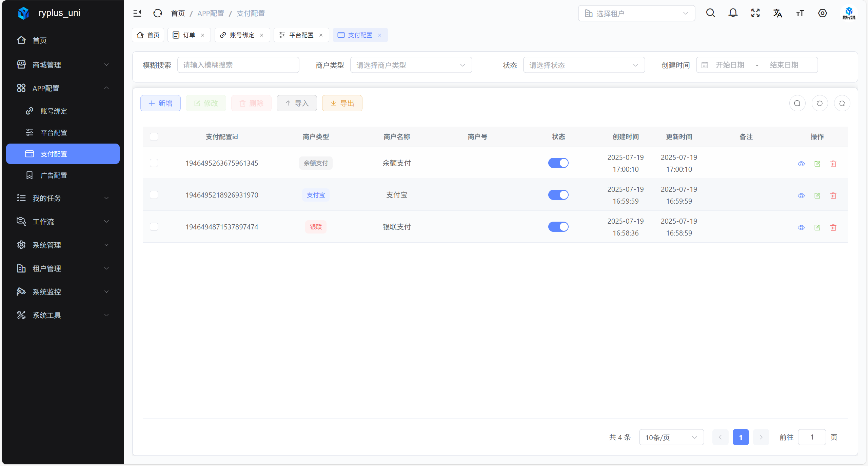
Task: View details of 银联支付 row eye icon
Action: click(801, 227)
